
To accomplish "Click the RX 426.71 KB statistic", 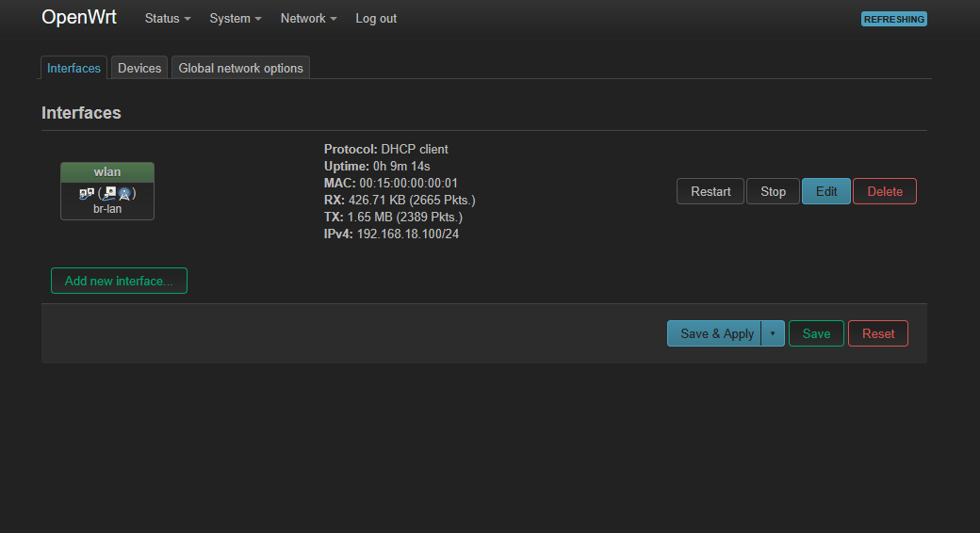I will pyautogui.click(x=400, y=200).
